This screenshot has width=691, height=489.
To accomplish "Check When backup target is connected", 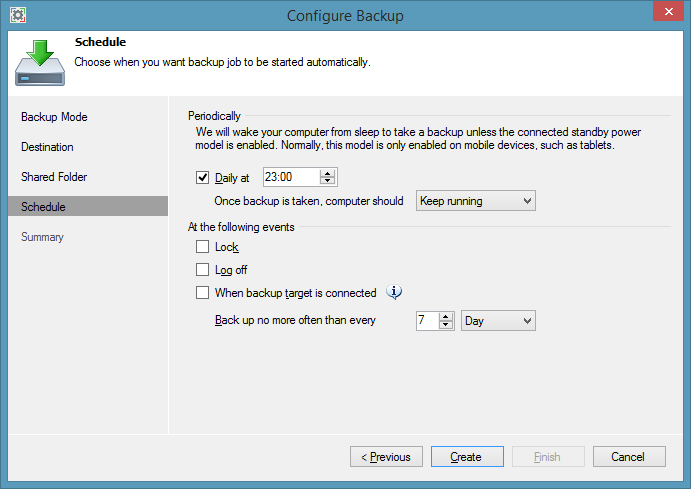I will point(203,293).
